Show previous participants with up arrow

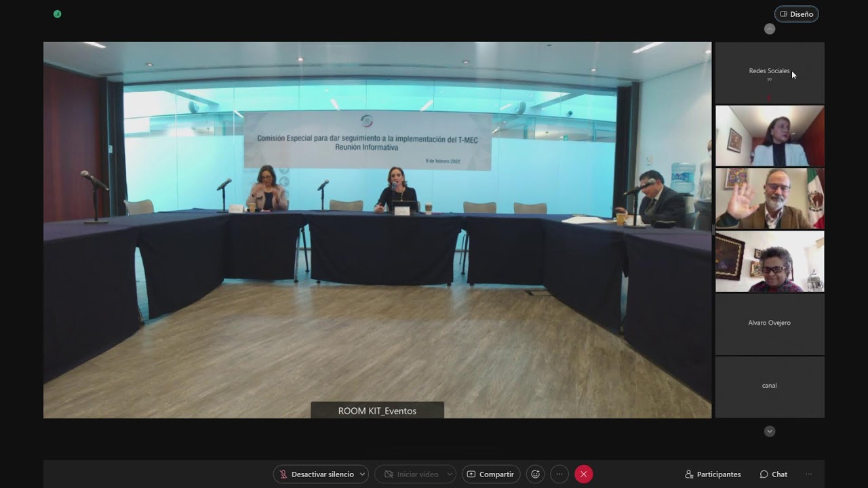coord(770,29)
